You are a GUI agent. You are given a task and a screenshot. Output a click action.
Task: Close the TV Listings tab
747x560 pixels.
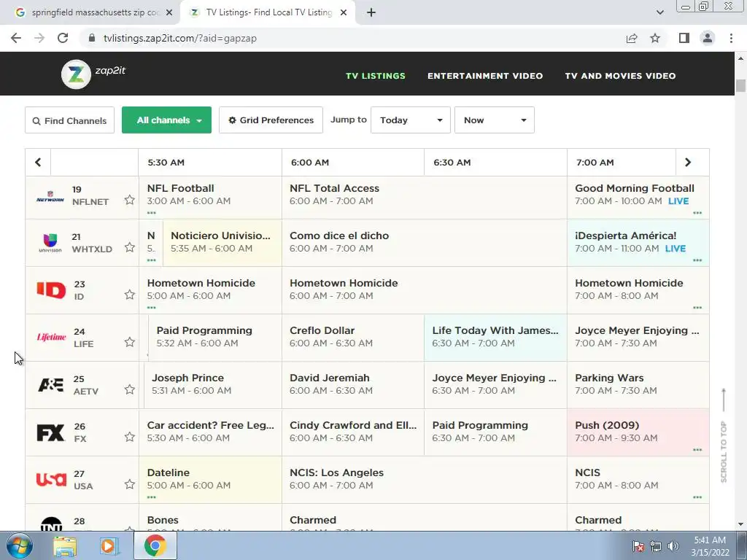pyautogui.click(x=344, y=13)
